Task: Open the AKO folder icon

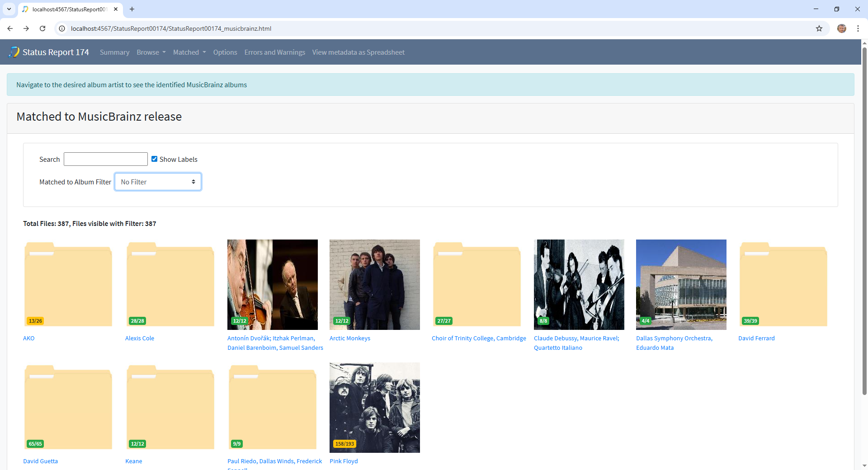Action: tap(68, 285)
